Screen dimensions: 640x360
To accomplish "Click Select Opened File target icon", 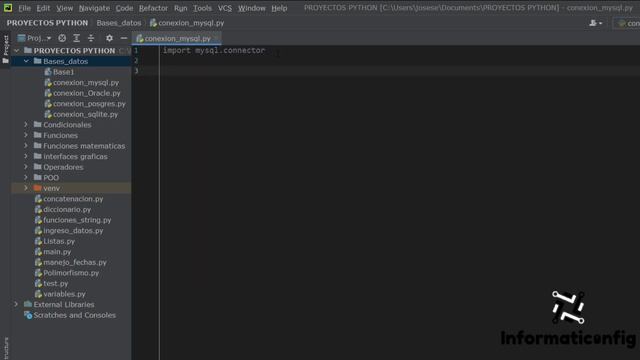I will coord(62,38).
